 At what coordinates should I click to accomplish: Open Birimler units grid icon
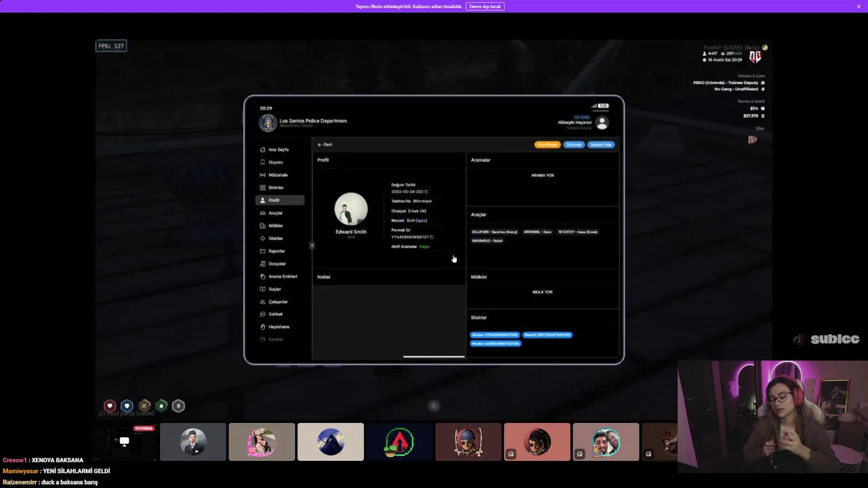tap(262, 188)
